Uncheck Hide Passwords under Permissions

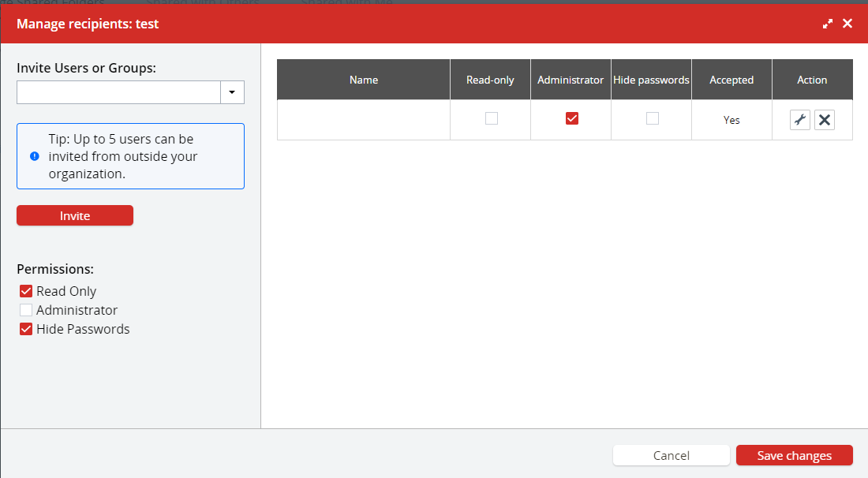pyautogui.click(x=26, y=329)
